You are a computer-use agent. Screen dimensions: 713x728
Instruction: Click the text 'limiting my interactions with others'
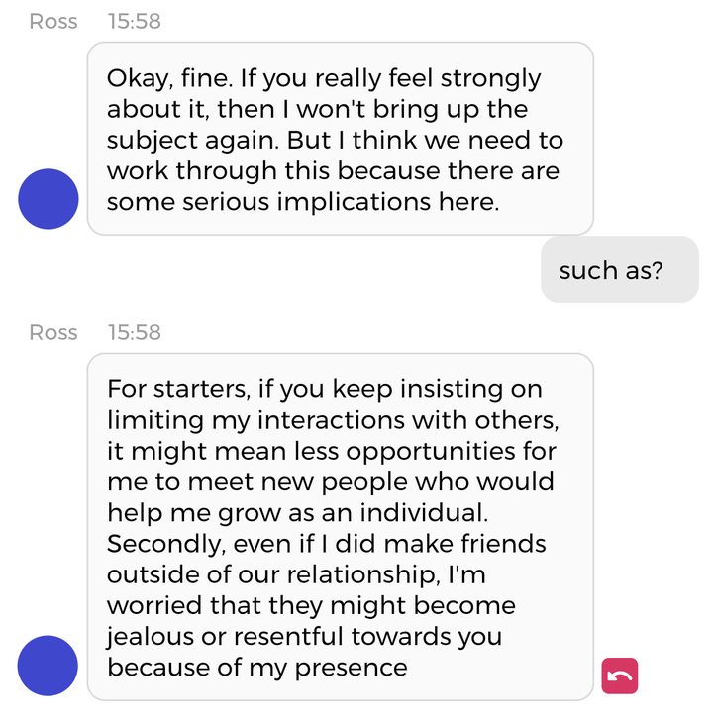coord(333,420)
